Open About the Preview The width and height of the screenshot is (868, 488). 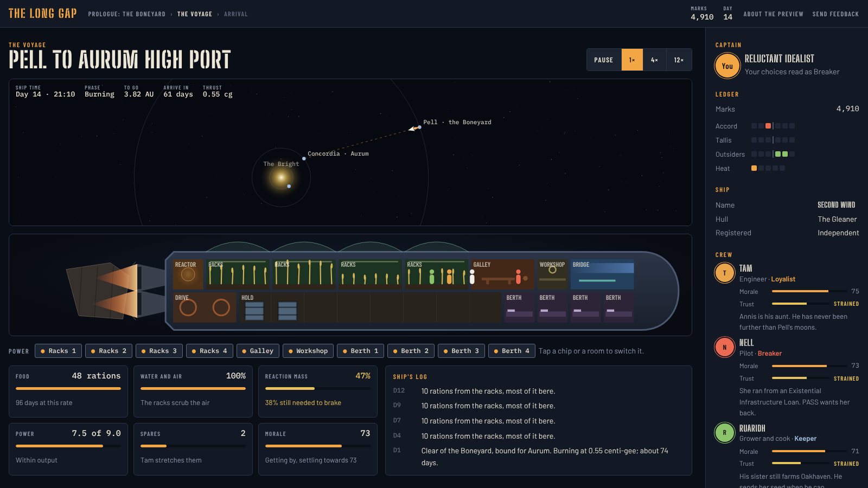point(773,14)
